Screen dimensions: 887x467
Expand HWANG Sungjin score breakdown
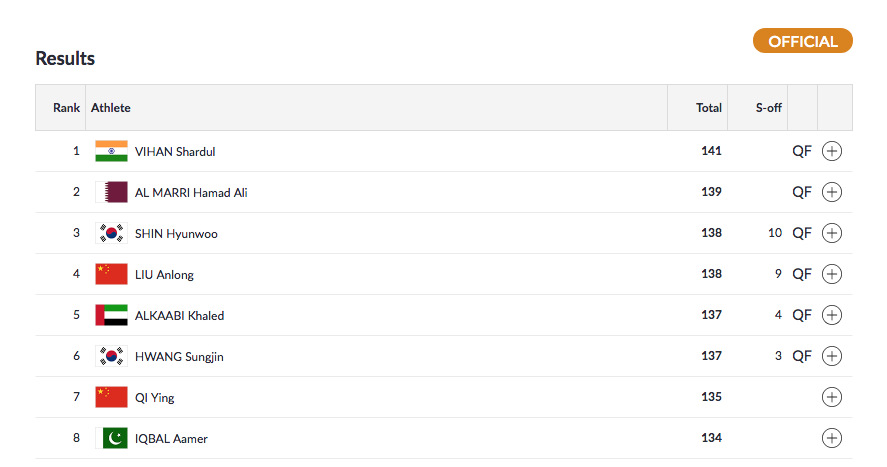(832, 356)
